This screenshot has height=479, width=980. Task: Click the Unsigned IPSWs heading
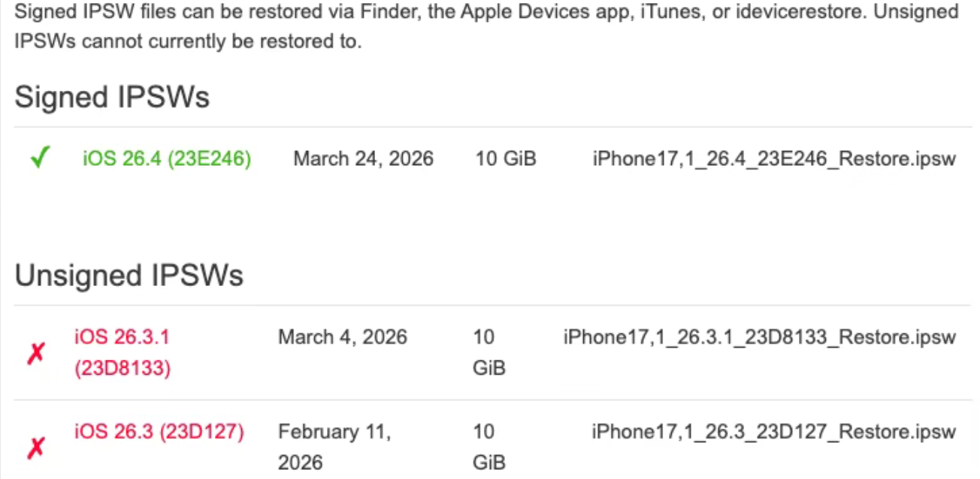(129, 276)
